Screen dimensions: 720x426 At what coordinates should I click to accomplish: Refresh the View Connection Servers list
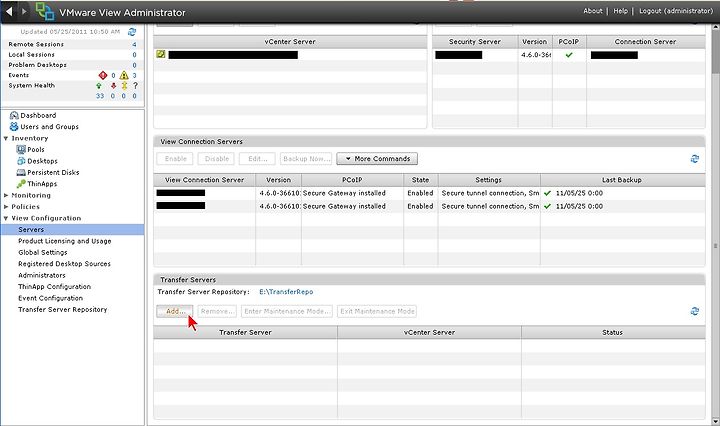point(695,159)
